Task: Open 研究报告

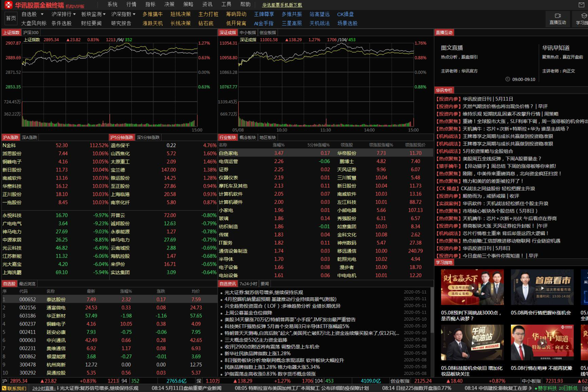Action: tap(121, 24)
